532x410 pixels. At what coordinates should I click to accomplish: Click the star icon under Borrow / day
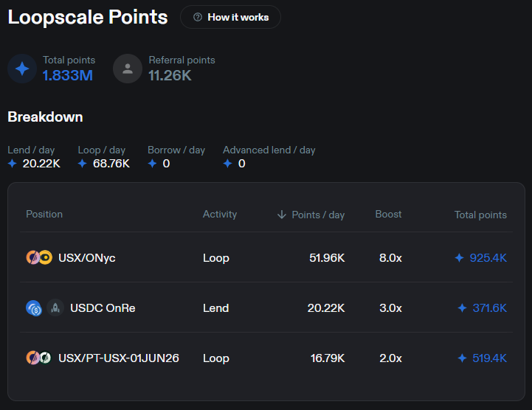coord(152,164)
